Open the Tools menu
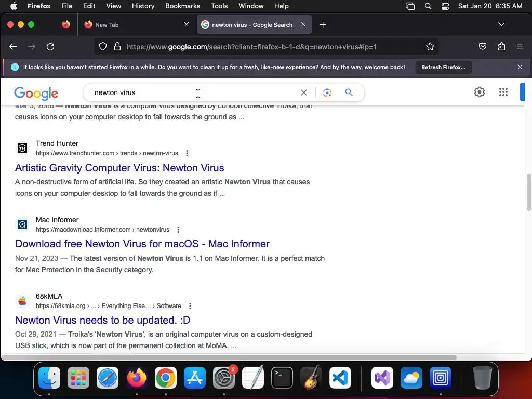Image resolution: width=532 pixels, height=399 pixels. 219,6
